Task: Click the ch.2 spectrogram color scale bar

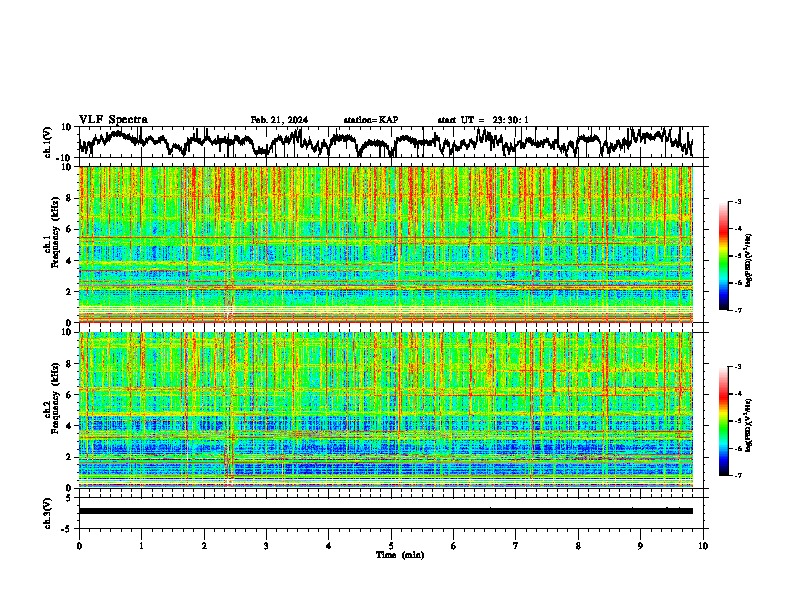Action: (724, 421)
